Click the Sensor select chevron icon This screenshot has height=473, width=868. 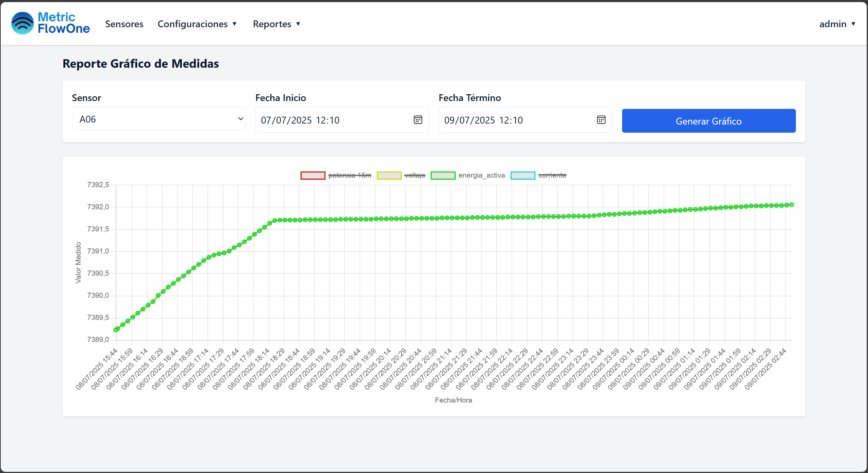click(240, 119)
